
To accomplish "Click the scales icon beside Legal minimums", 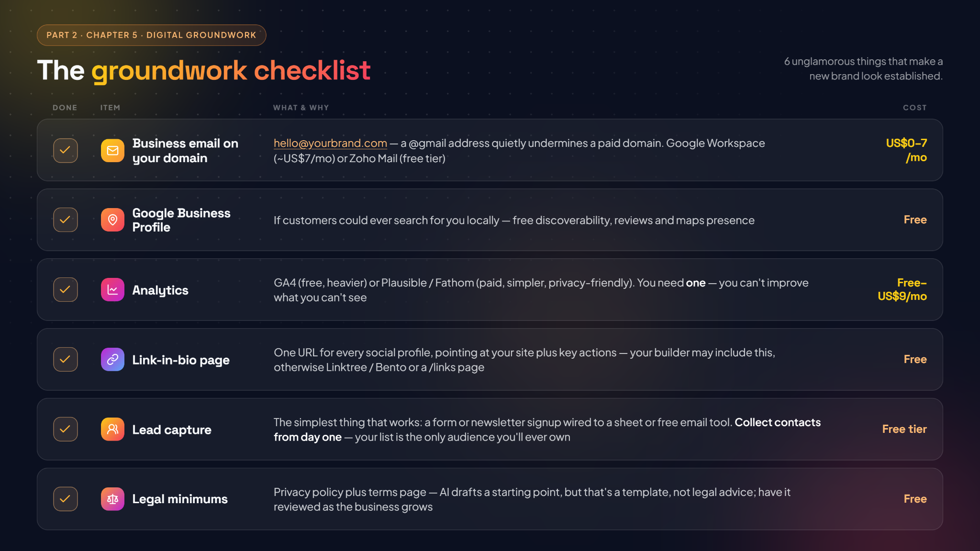I will [112, 499].
